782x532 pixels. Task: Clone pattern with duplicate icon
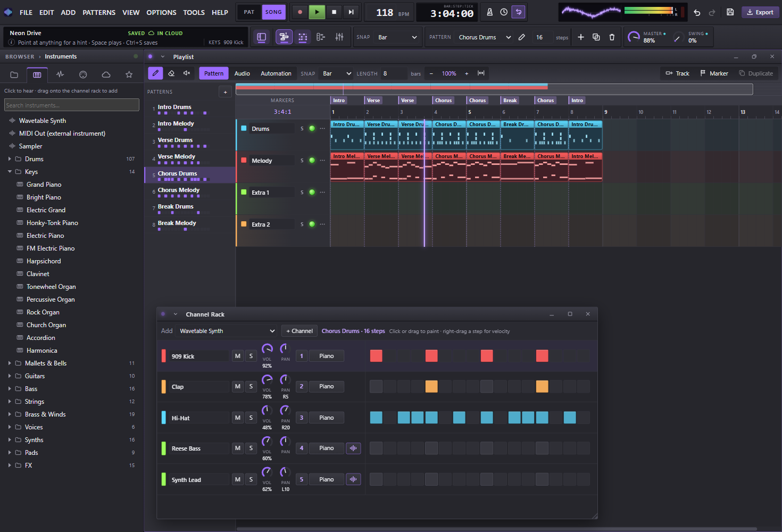596,37
